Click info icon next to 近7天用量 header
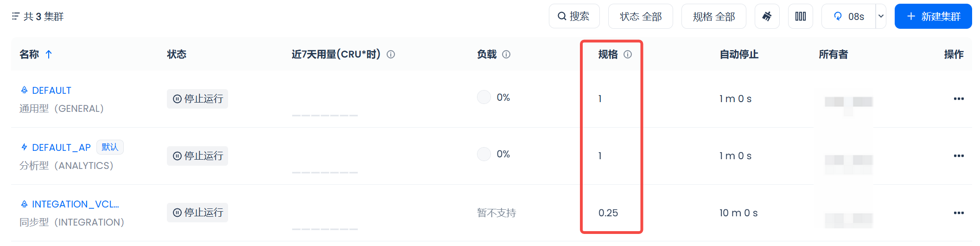Screen dimensions: 980x246 (x=391, y=54)
